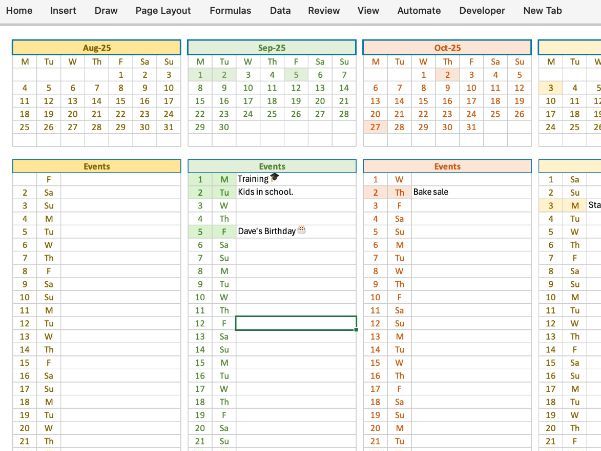Select the active empty cell for Sep 12
The image size is (601, 451).
coord(296,323)
